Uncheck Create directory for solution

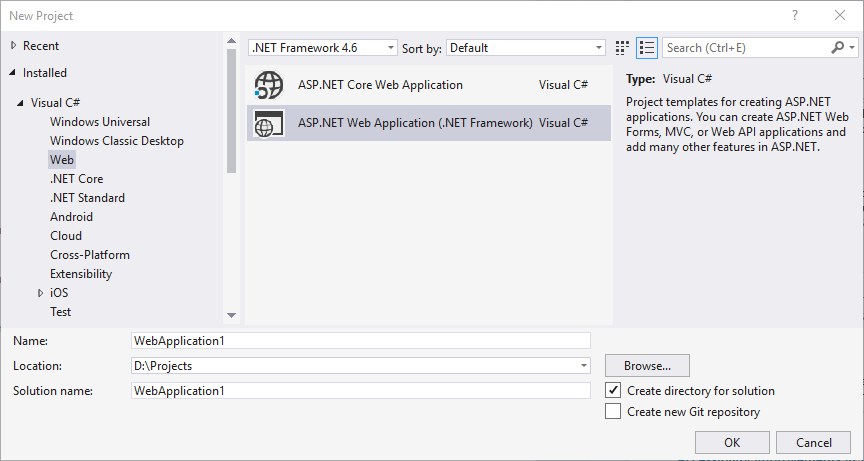[614, 391]
